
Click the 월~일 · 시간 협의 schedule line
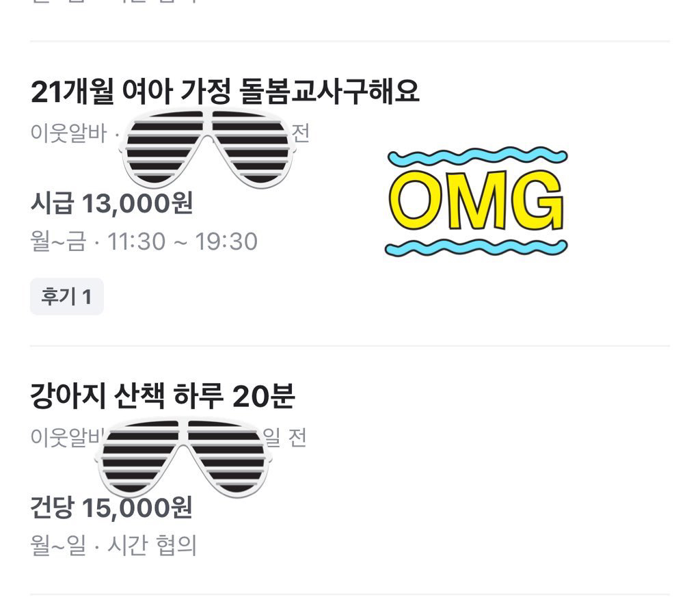tap(113, 546)
